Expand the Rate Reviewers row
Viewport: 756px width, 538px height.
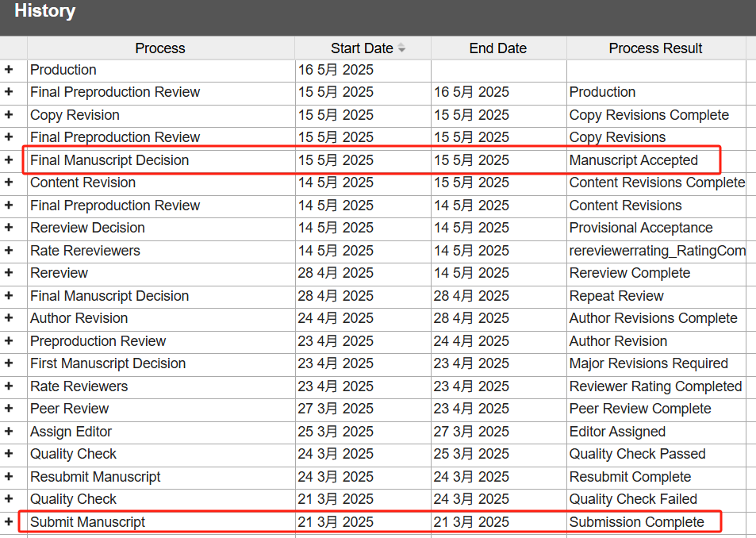coord(9,386)
